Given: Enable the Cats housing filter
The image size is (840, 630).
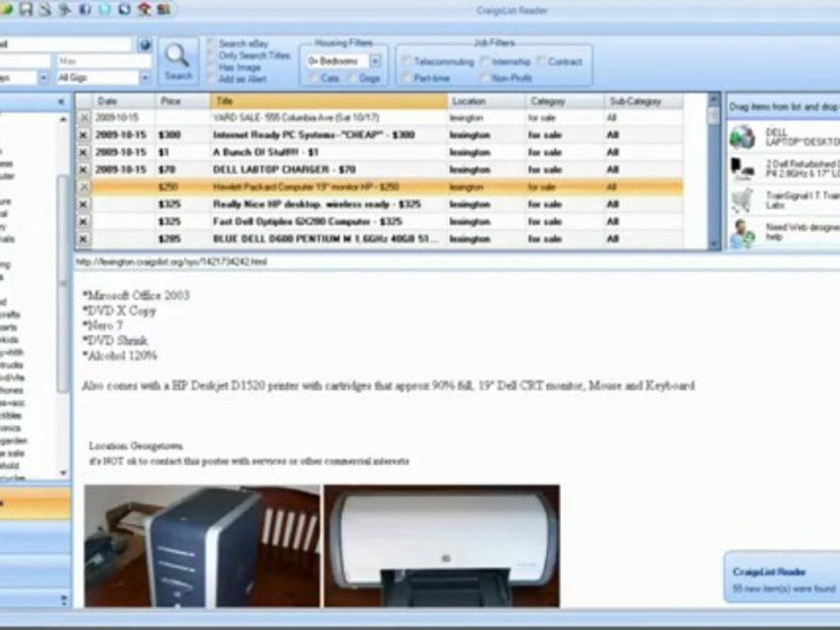Looking at the screenshot, I should click(x=313, y=78).
